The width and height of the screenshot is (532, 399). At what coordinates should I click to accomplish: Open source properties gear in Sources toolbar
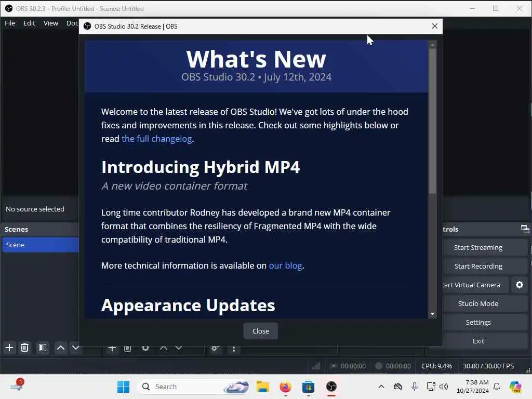pos(145,349)
